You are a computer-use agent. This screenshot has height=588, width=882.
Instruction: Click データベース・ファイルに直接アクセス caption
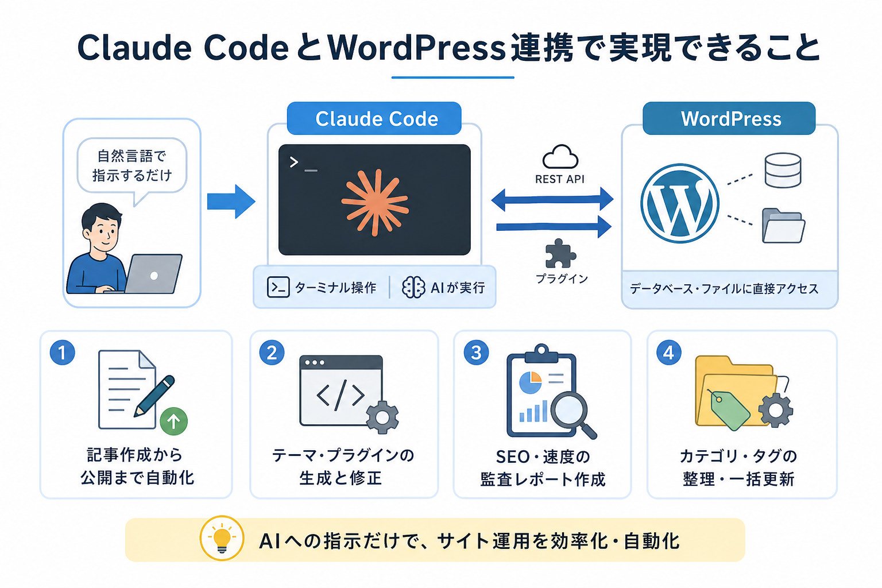tap(724, 289)
